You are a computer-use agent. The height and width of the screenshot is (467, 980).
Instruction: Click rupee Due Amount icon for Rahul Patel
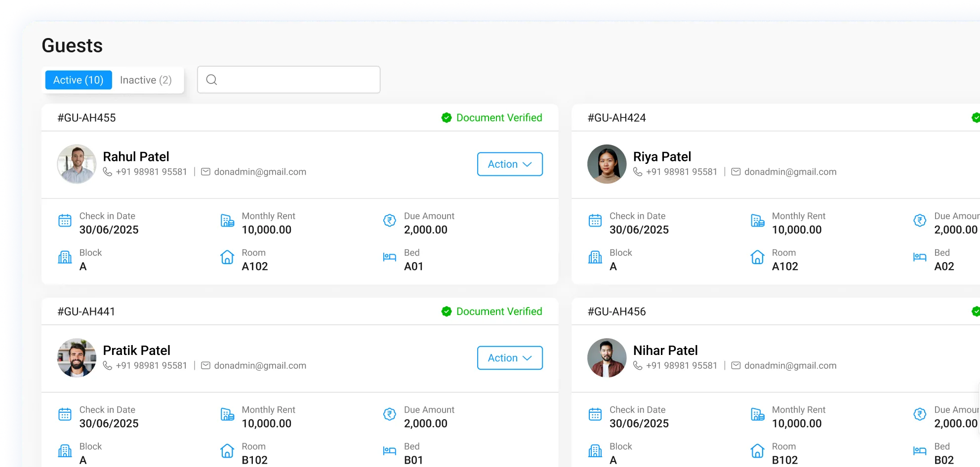[x=389, y=221]
